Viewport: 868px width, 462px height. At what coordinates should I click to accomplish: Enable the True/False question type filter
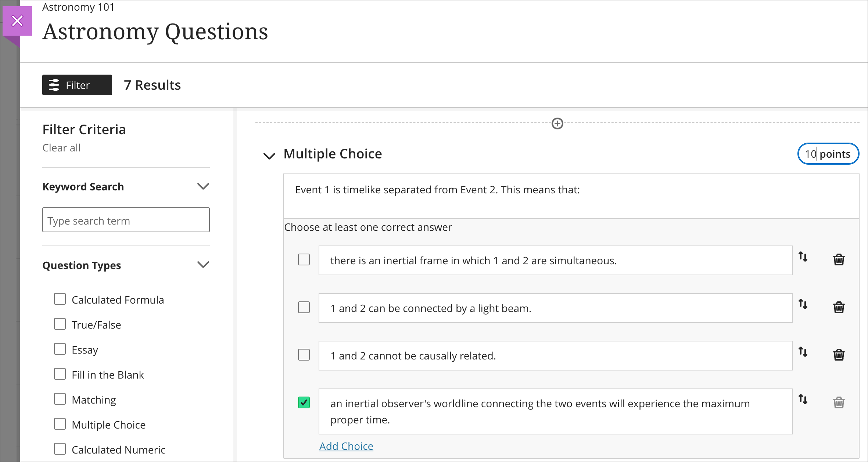click(60, 324)
